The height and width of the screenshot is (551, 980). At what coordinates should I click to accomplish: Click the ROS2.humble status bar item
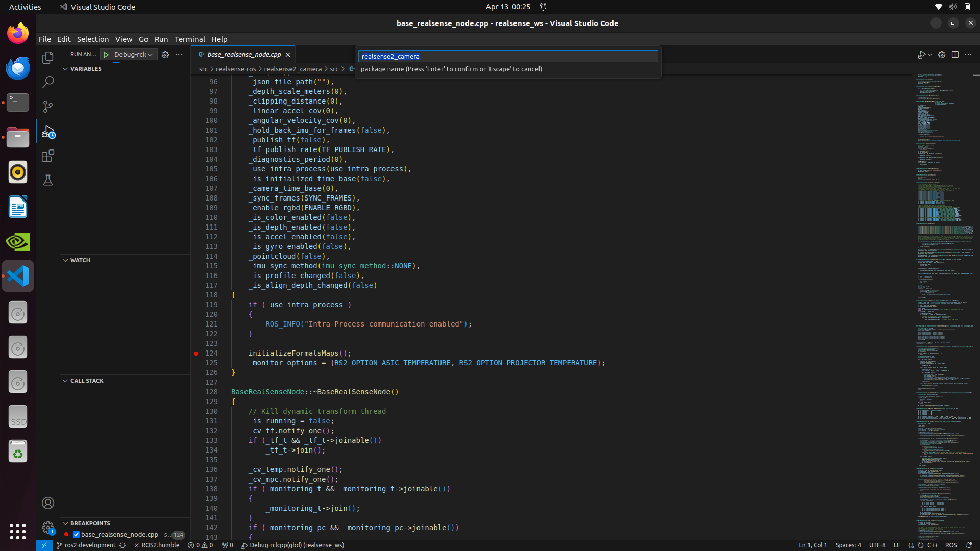click(157, 545)
